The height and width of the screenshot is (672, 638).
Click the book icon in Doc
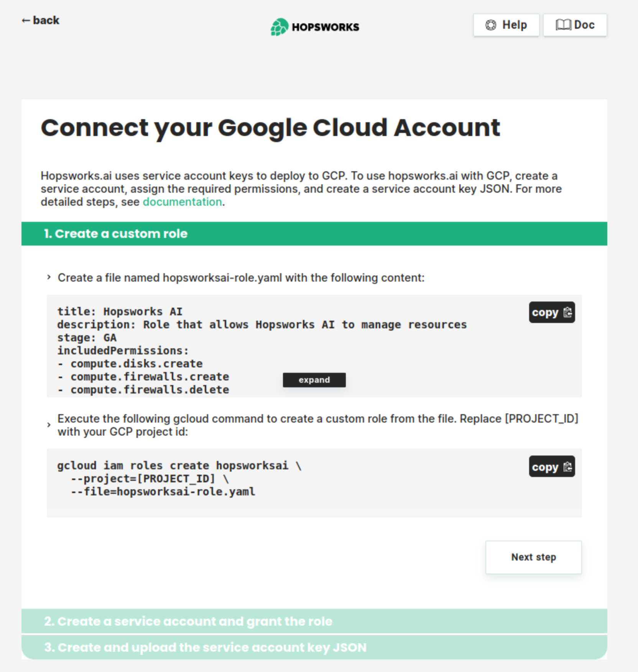(x=563, y=25)
